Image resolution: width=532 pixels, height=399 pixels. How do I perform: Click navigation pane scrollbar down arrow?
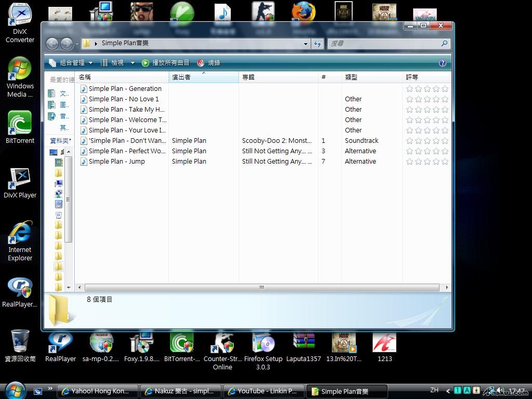pos(69,288)
